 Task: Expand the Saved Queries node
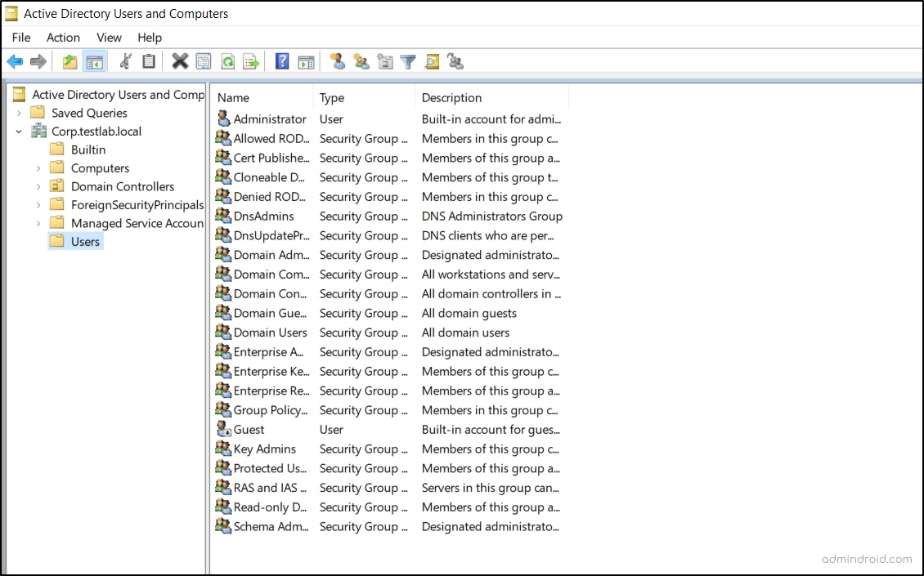[18, 113]
